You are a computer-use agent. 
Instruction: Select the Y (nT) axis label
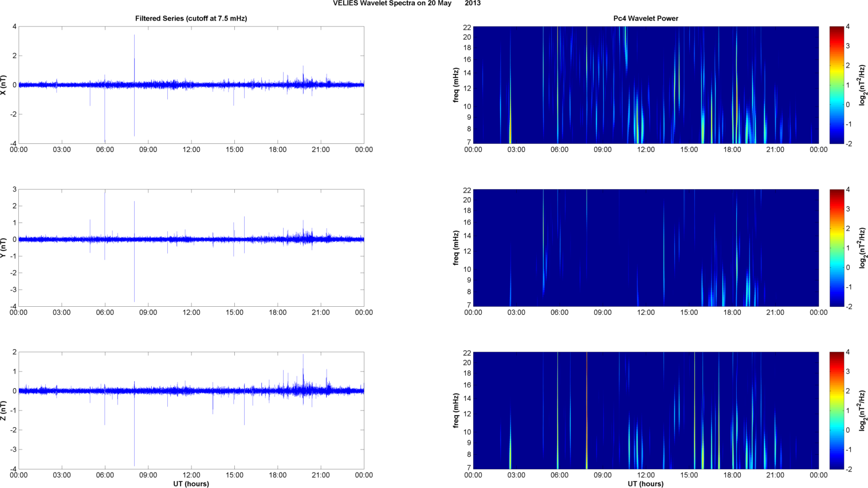tap(4, 248)
